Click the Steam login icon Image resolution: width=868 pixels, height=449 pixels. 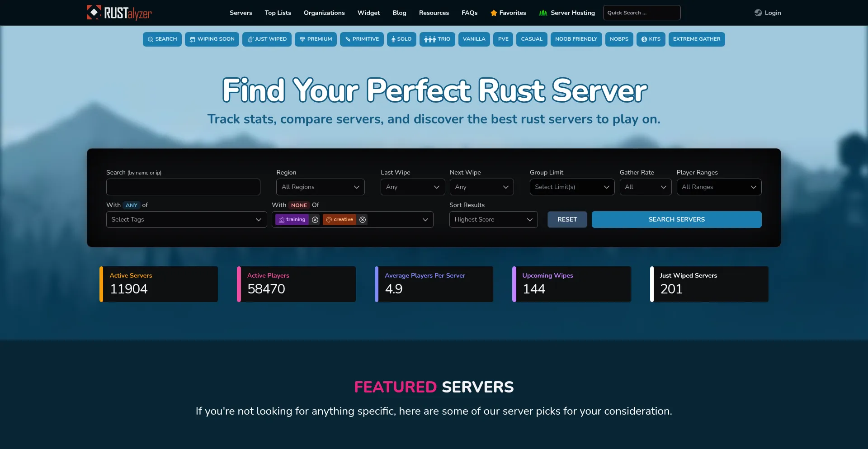pos(758,13)
